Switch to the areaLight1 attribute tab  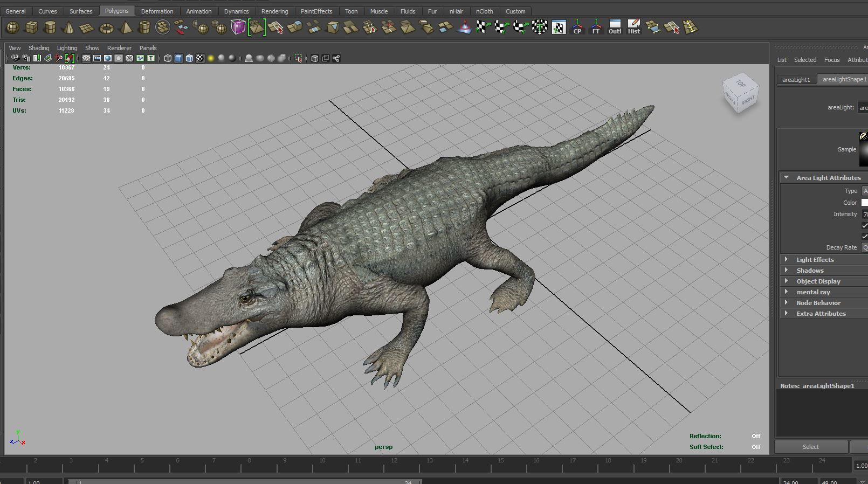click(796, 80)
